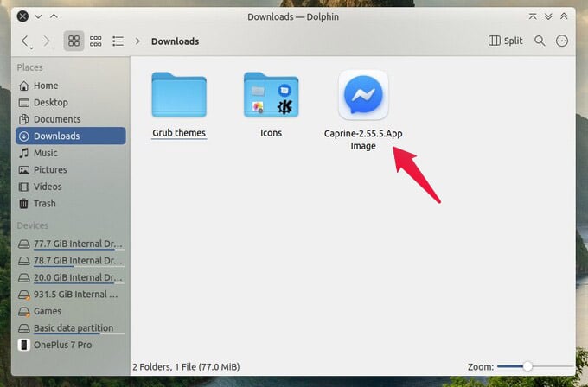The height and width of the screenshot is (387, 588).
Task: Enable Split view
Action: click(x=505, y=41)
